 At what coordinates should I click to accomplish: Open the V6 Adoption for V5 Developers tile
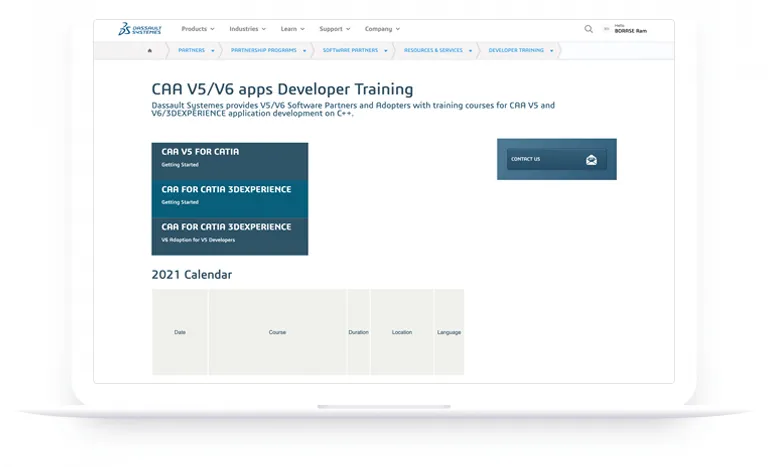[x=230, y=236]
